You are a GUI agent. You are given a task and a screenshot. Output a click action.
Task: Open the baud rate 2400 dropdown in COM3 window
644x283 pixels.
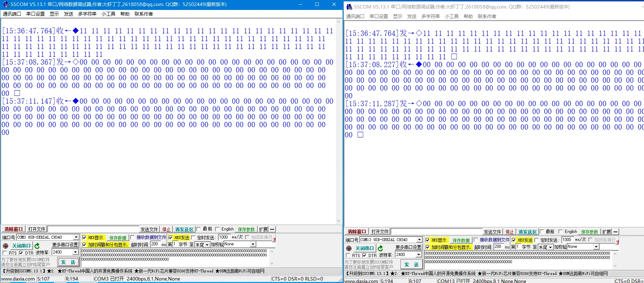pyautogui.click(x=75, y=252)
